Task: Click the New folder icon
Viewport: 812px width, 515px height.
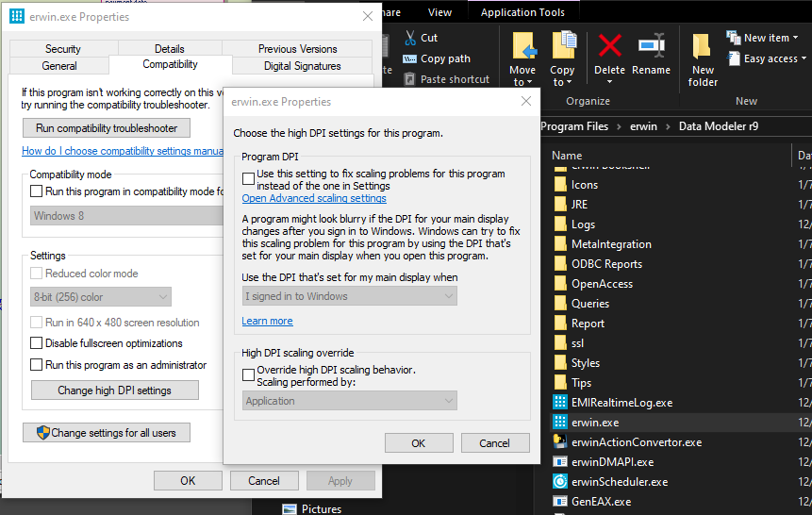Action: [702, 46]
